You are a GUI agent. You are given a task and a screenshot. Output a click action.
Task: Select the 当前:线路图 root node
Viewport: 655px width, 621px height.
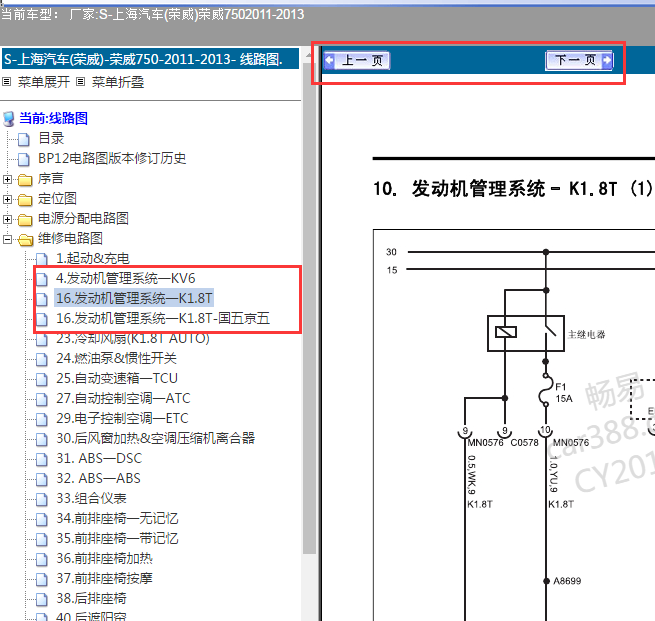click(53, 118)
